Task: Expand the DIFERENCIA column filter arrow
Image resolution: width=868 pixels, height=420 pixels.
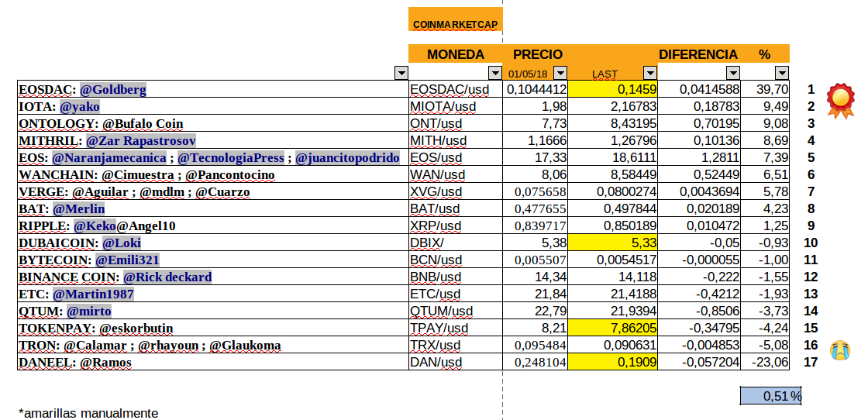Action: click(x=732, y=74)
